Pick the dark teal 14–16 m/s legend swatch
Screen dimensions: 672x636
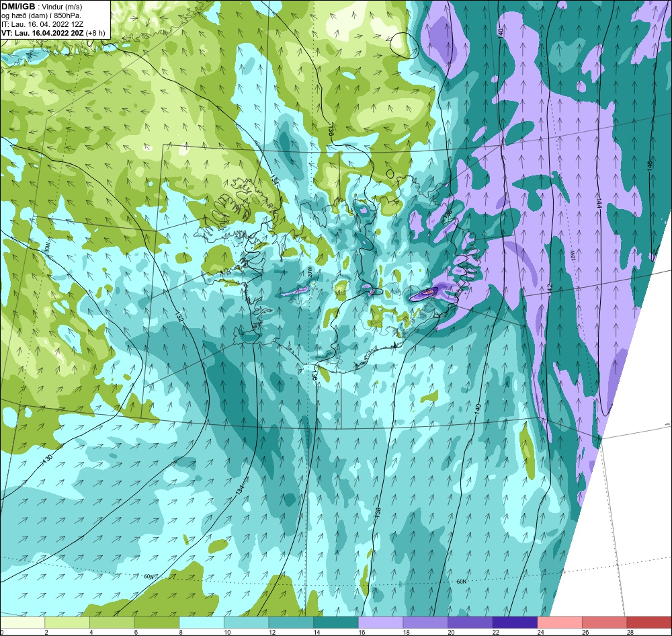335,623
